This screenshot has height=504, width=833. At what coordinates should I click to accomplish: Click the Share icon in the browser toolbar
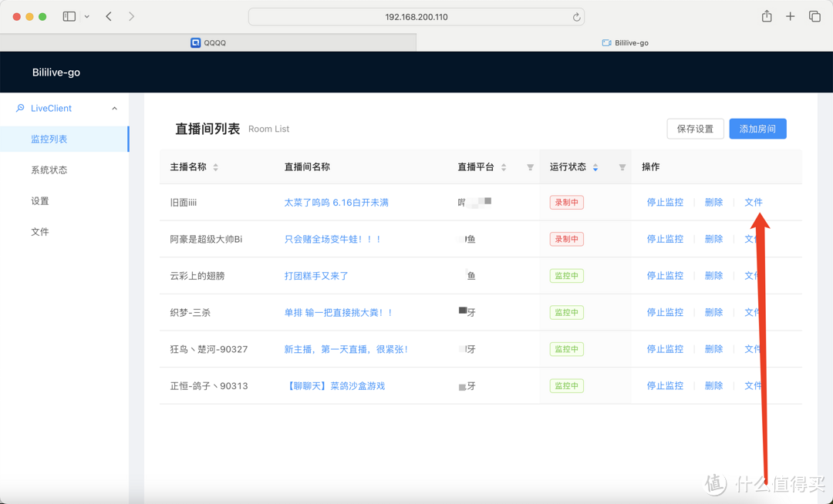(x=766, y=16)
